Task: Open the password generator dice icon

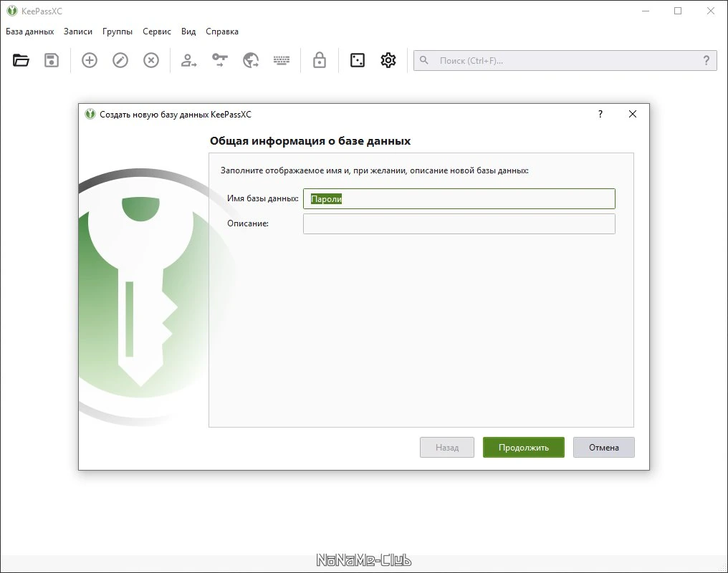Action: click(x=358, y=60)
